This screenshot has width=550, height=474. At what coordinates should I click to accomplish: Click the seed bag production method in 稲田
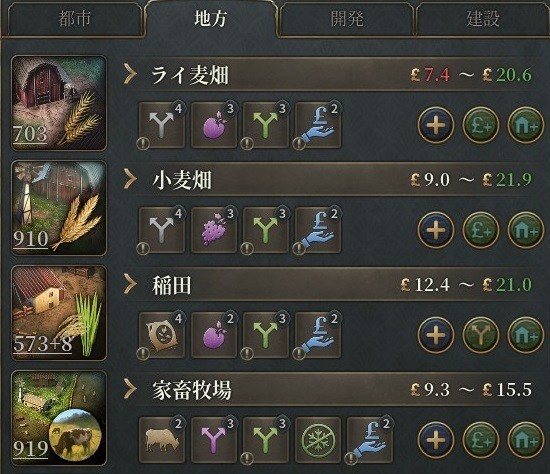point(162,335)
